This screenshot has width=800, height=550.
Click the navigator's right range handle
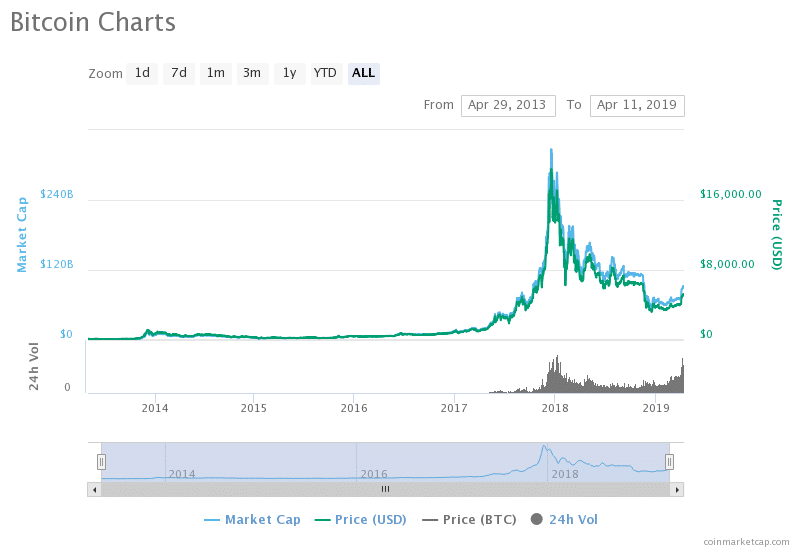tap(669, 462)
